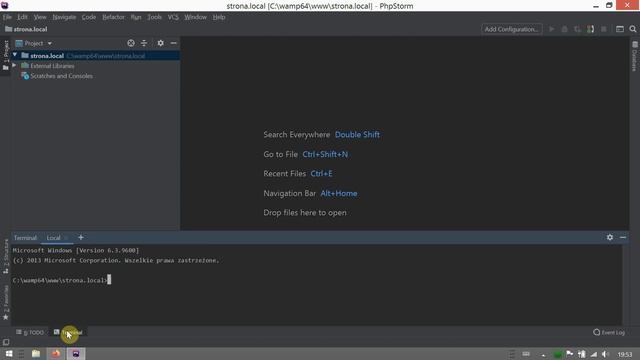Open File Explorer from taskbar
The height and width of the screenshot is (360, 640).
[x=36, y=354]
